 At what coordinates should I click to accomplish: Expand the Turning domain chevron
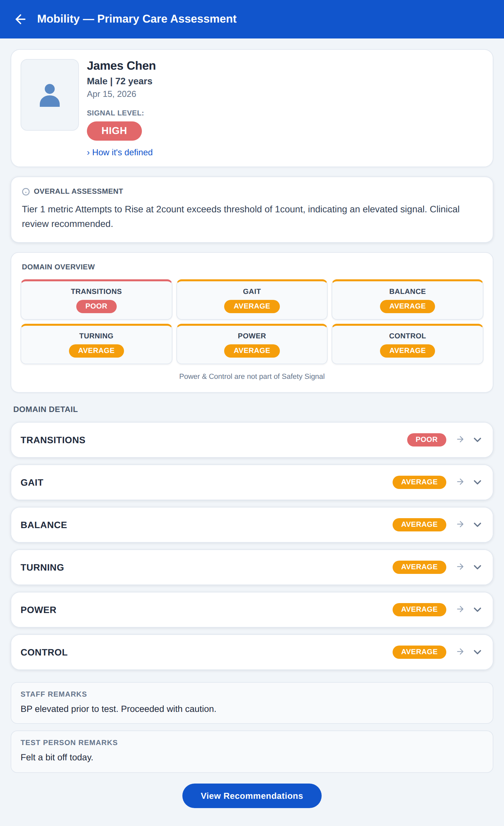pos(477,567)
